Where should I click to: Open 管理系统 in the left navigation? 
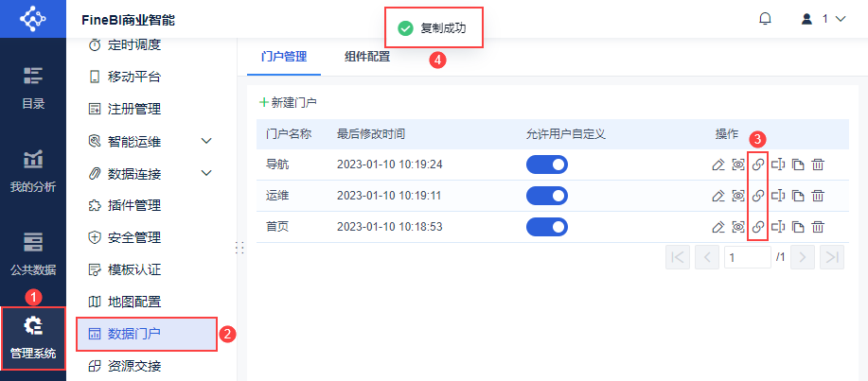tap(33, 338)
